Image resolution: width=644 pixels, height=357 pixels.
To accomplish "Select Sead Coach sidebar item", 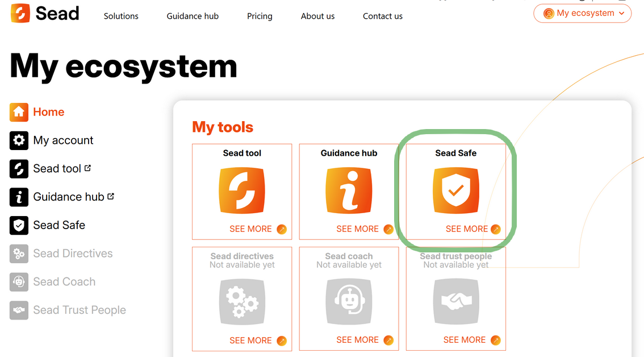I will click(x=64, y=282).
